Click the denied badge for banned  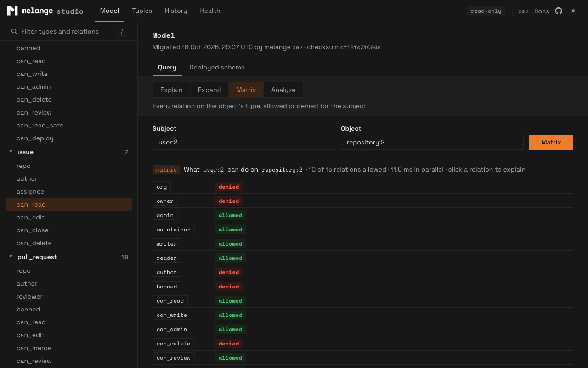click(229, 287)
